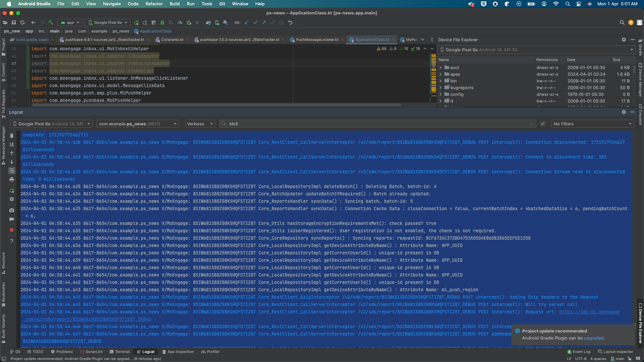Viewport: 644px width, 362px height.
Task: Open the sdk-01.moengage URL in logcat
Action: pyautogui.click(x=589, y=312)
